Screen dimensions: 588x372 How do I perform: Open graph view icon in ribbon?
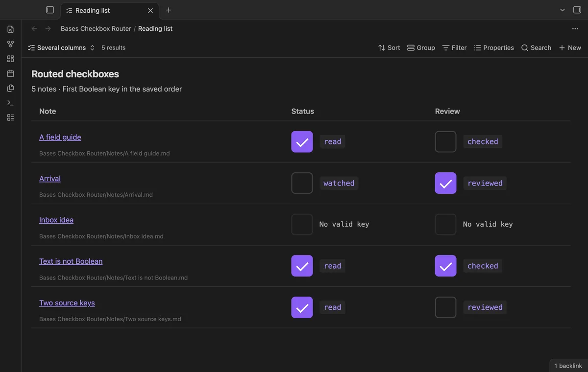click(11, 44)
